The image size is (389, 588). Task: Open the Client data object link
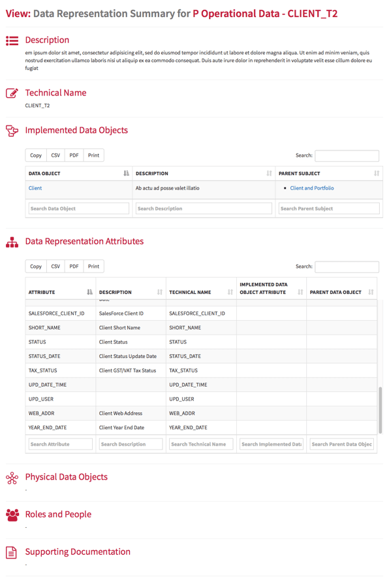pyautogui.click(x=35, y=188)
